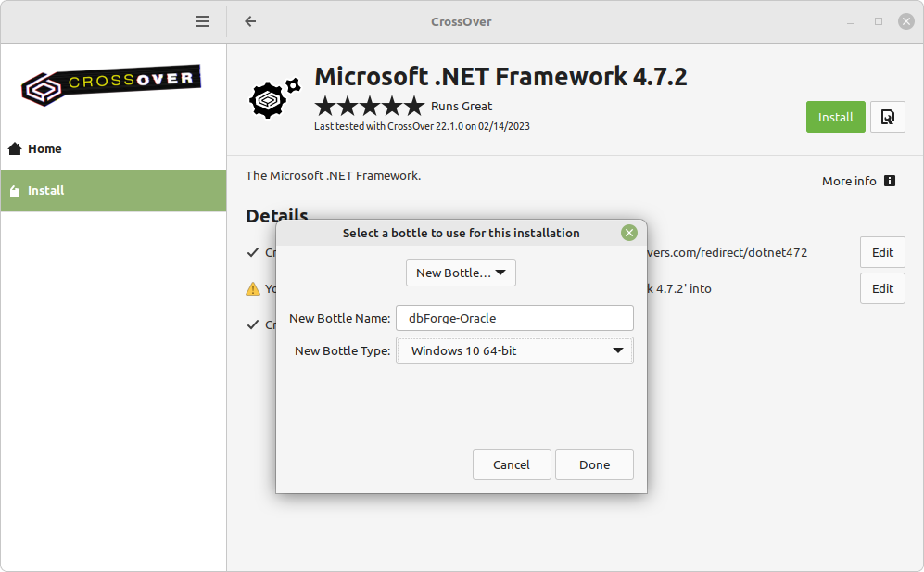
Task: Click the "New Bottle Name:" label
Action: [340, 318]
